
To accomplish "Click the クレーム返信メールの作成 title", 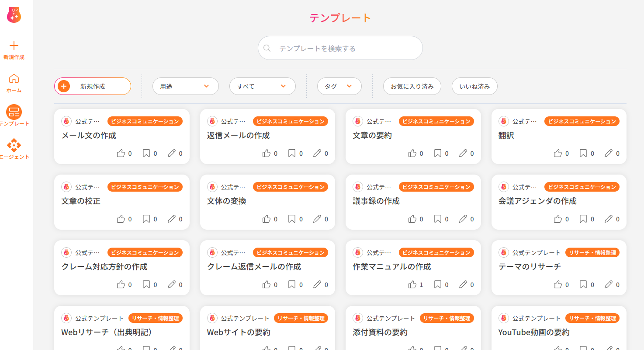I will tap(254, 267).
